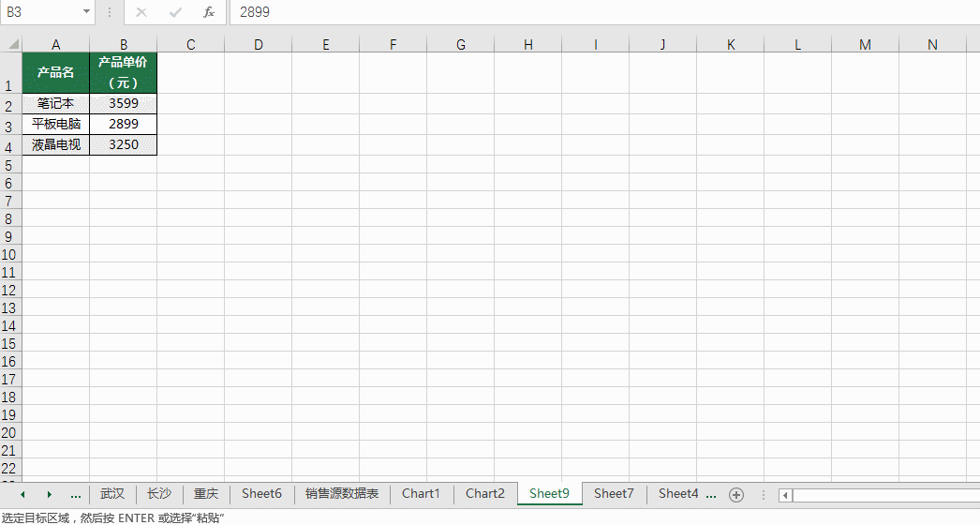
Task: Select the 平板电脑 cell
Action: [55, 124]
